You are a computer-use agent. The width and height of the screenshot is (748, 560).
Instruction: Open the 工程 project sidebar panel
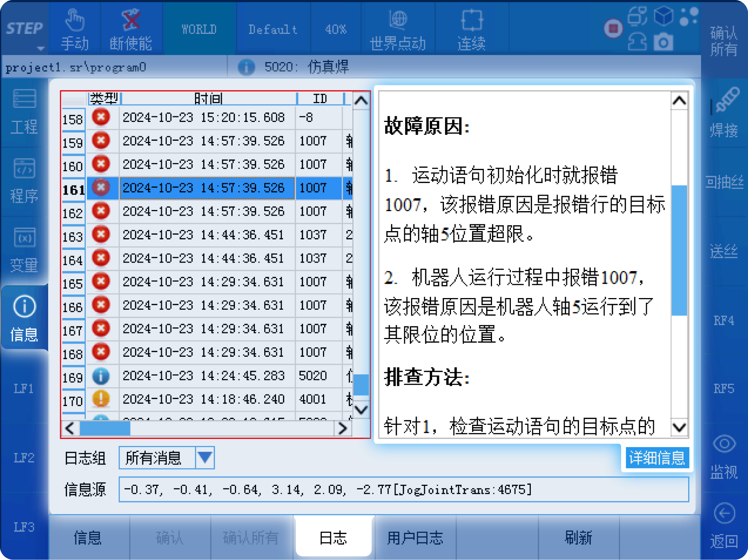coord(24,112)
